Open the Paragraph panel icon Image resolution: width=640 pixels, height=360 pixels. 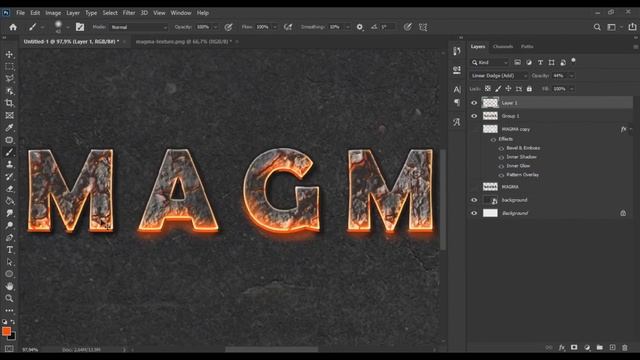457,102
